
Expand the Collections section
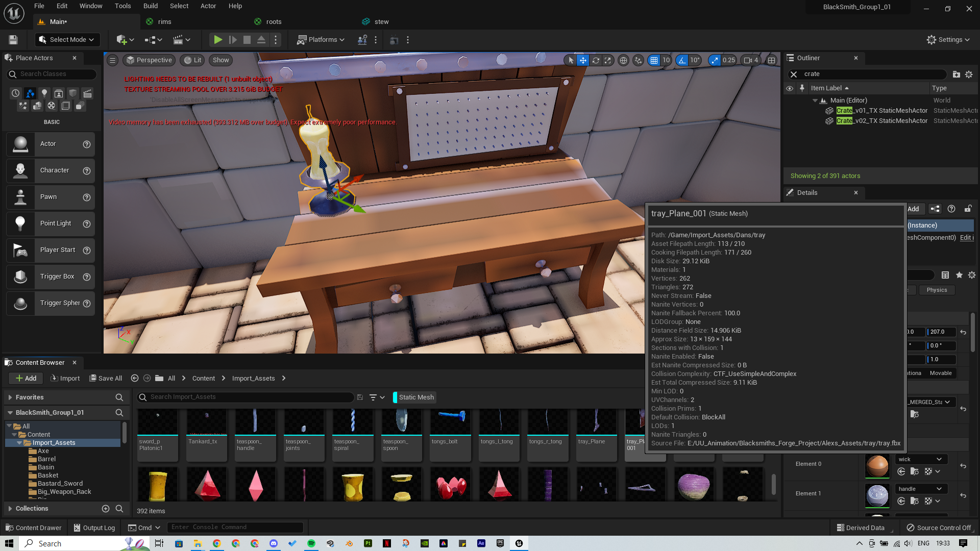coord(10,509)
